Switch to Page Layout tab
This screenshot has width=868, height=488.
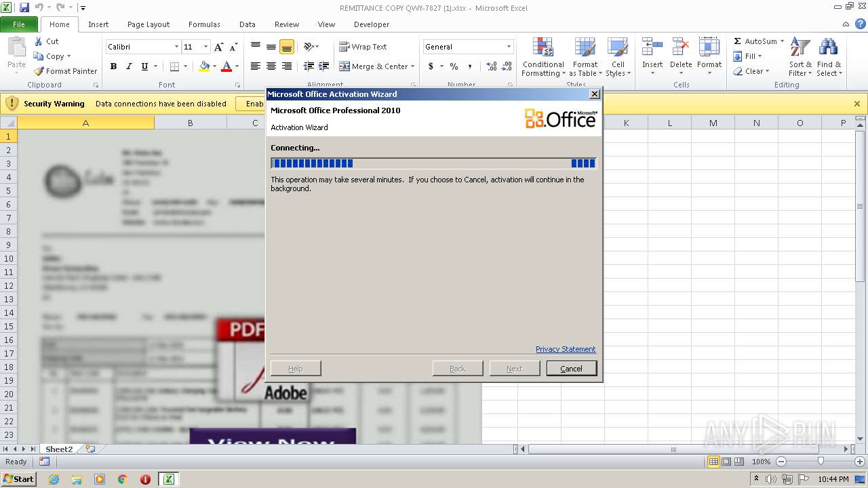[149, 24]
